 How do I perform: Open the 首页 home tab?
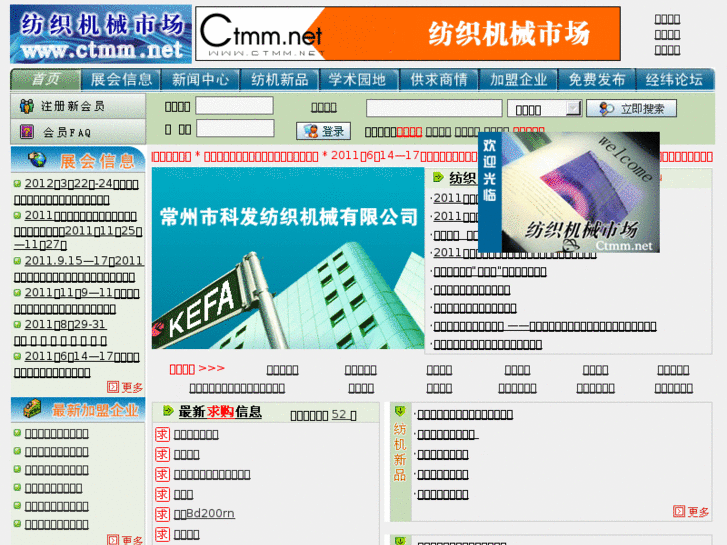(45, 79)
